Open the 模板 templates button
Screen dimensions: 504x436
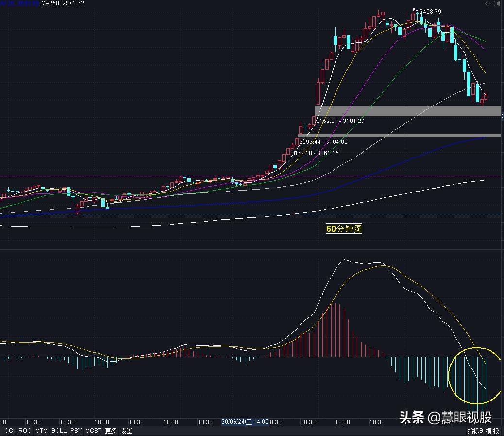[x=492, y=431]
